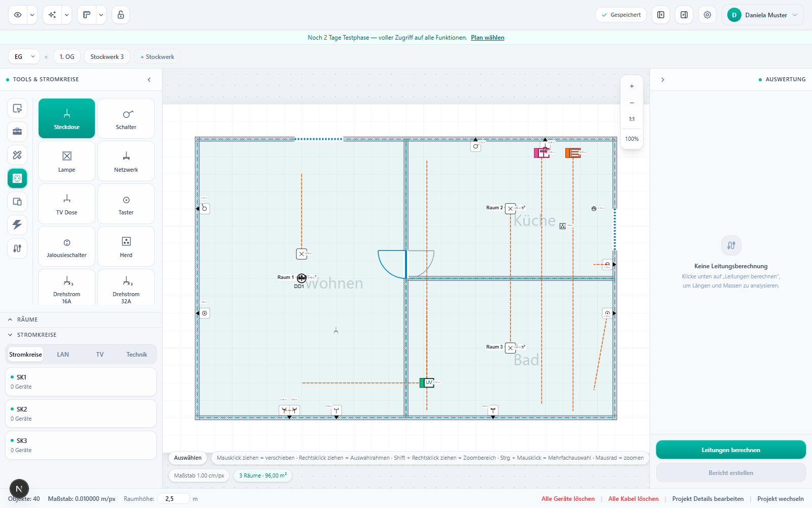Viewport: 812px width, 508px height.
Task: Open the toolbox briefcase sidebar icon
Action: [x=17, y=132]
